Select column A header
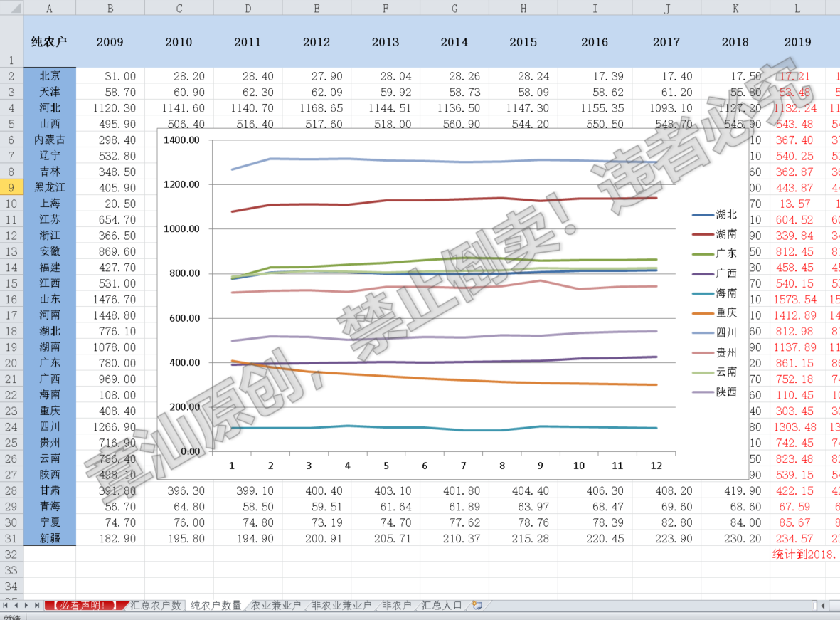Viewport: 840px width, 620px height. 49,8
